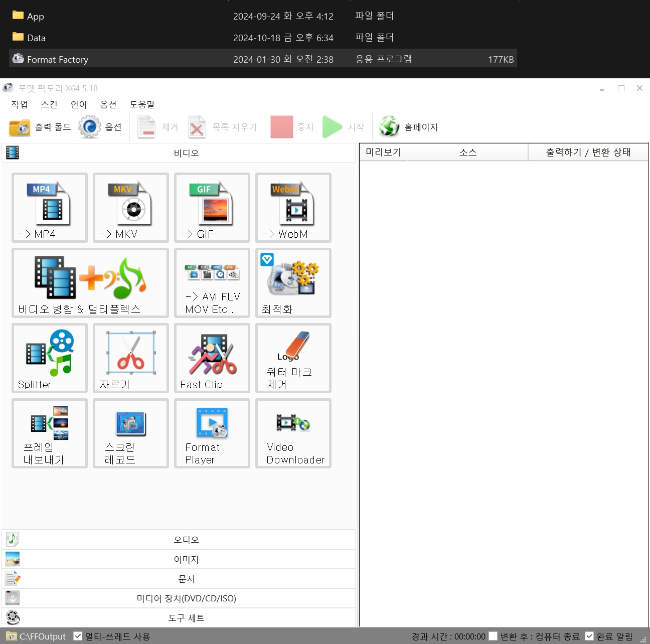Select Format Factory application in file list
650x644 pixels.
(263, 59)
